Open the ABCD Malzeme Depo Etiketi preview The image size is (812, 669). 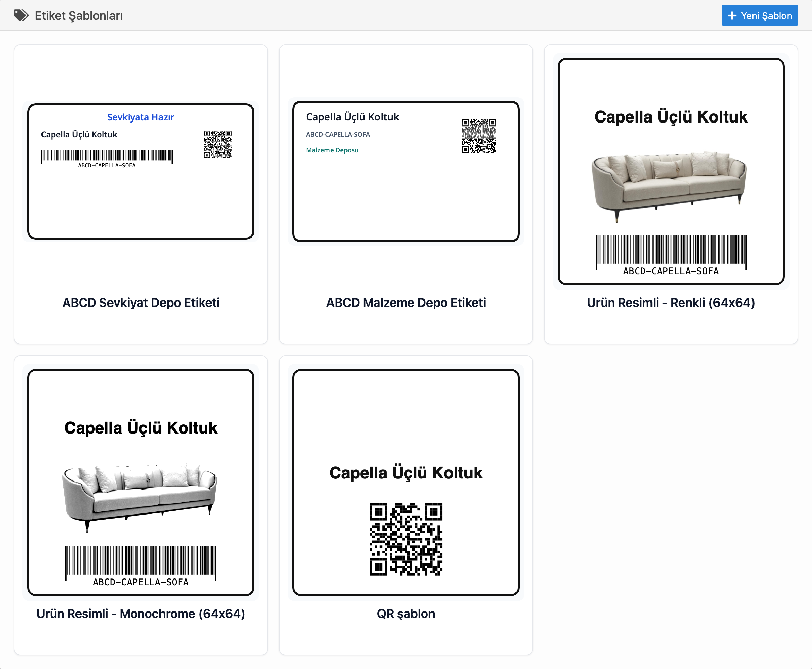point(406,172)
